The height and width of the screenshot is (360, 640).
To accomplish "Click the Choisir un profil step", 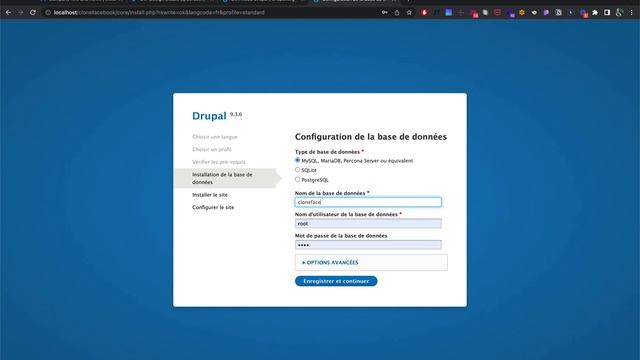I will [x=212, y=149].
